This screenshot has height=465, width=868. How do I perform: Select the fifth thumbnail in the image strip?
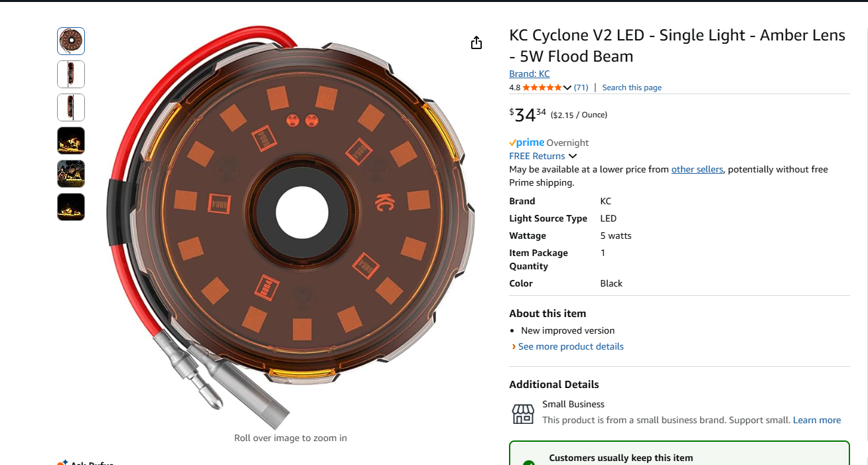pyautogui.click(x=71, y=174)
